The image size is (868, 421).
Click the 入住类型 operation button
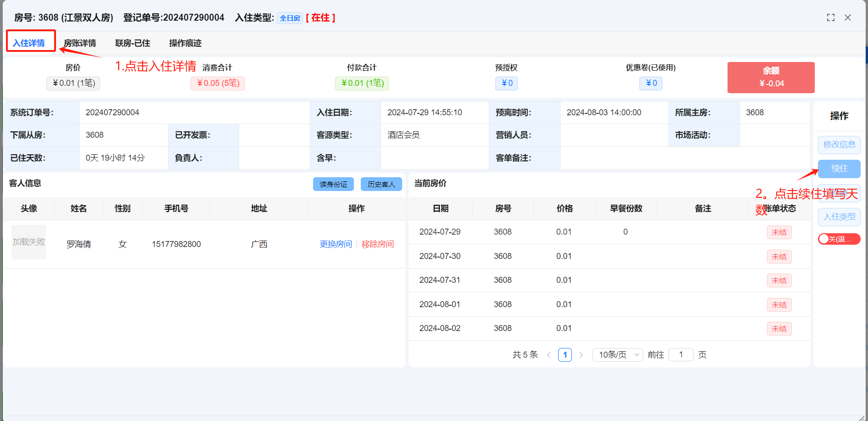pos(839,217)
